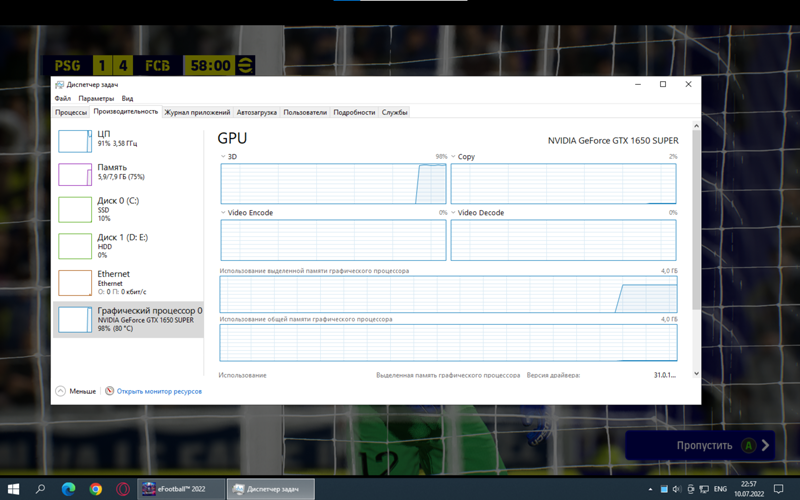The image size is (800, 500).
Task: Switch to the Процессы tab
Action: (71, 113)
